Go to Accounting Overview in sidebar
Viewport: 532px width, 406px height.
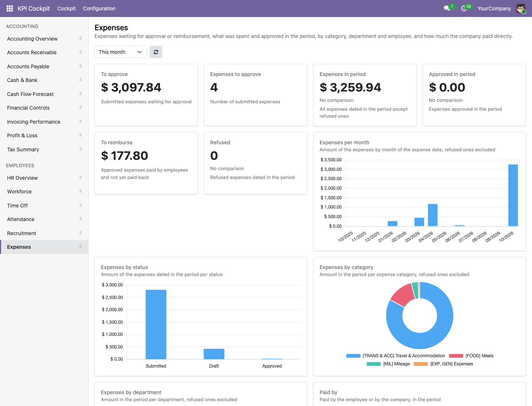click(44, 39)
